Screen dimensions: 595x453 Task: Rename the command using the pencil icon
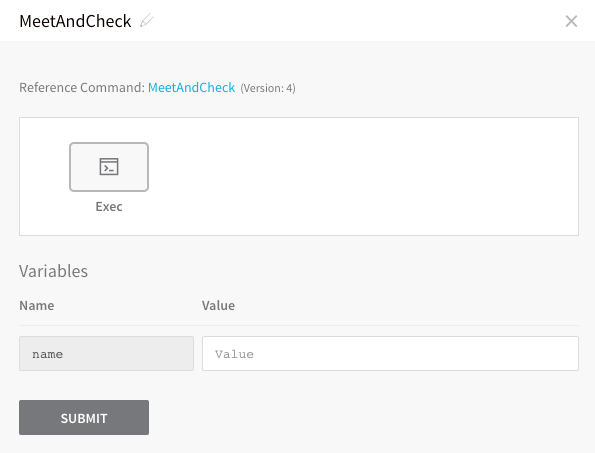(147, 20)
